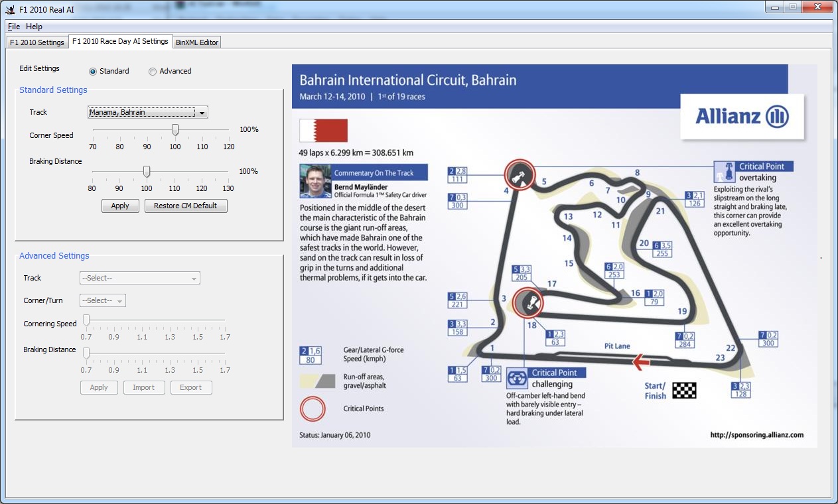Image resolution: width=838 pixels, height=504 pixels.
Task: Click turn number 8 on the circuit map
Action: (637, 173)
